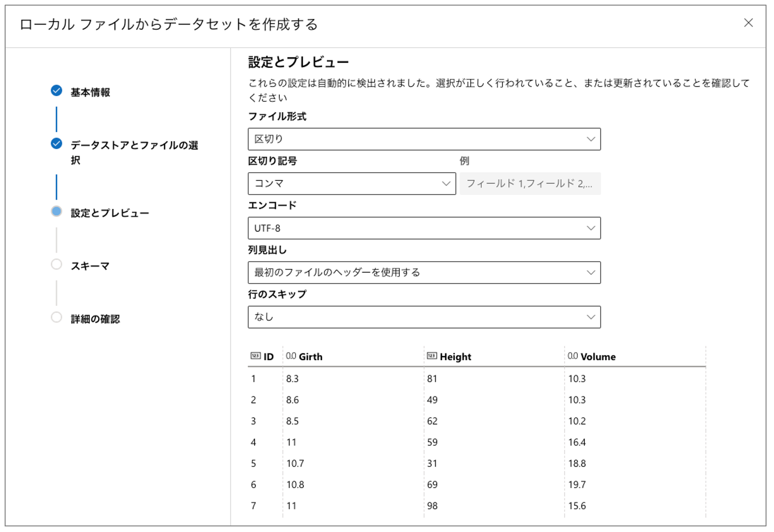Click the empty step circle beside スキーマ
This screenshot has height=532, width=774.
tap(56, 265)
